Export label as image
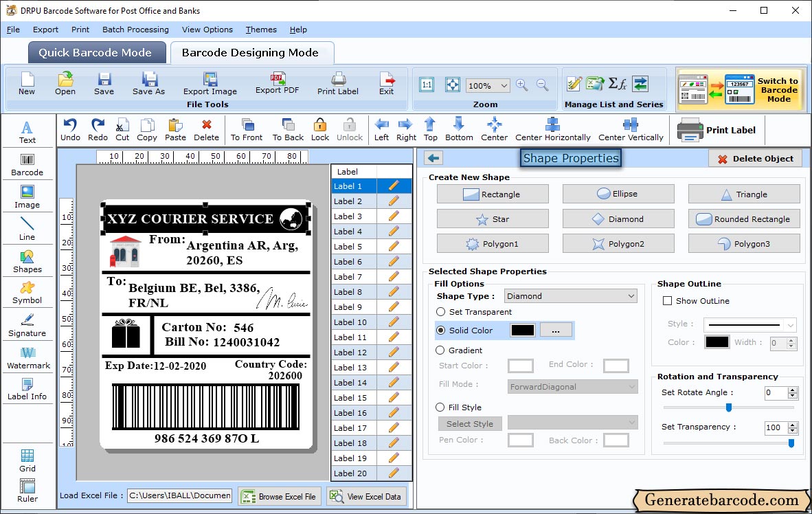The image size is (812, 514). point(210,84)
